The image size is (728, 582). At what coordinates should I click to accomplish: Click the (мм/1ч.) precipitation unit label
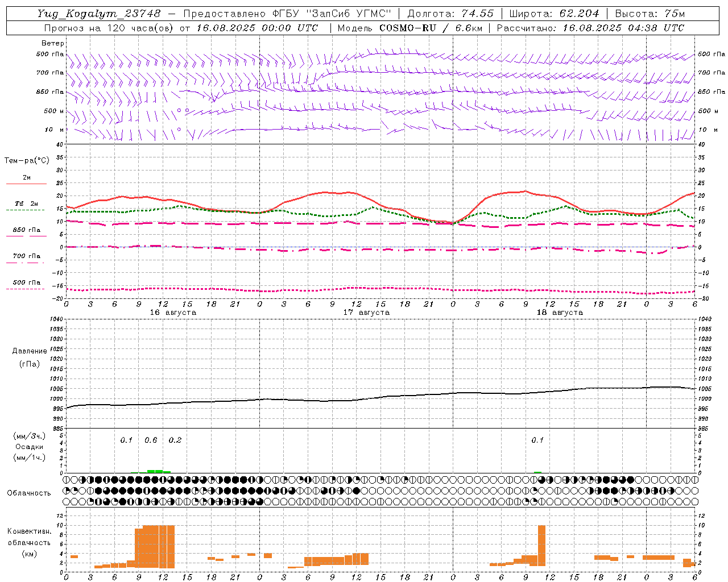[x=29, y=458]
